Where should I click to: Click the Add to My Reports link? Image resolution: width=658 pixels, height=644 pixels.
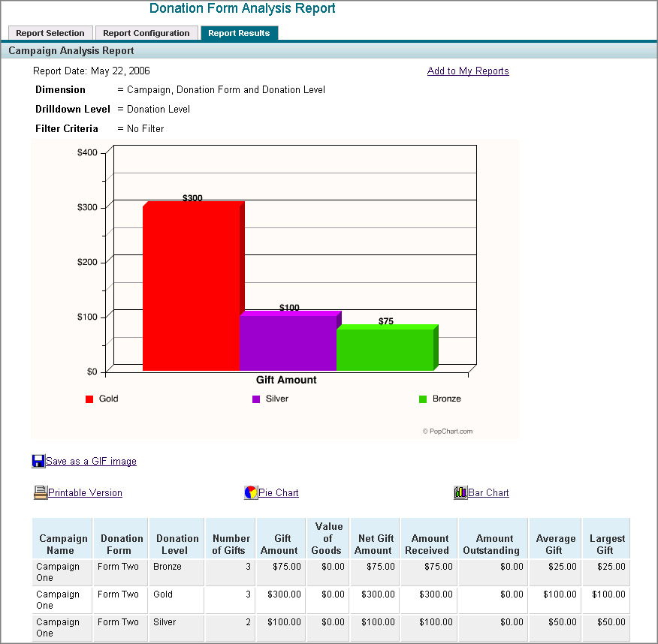tap(467, 71)
